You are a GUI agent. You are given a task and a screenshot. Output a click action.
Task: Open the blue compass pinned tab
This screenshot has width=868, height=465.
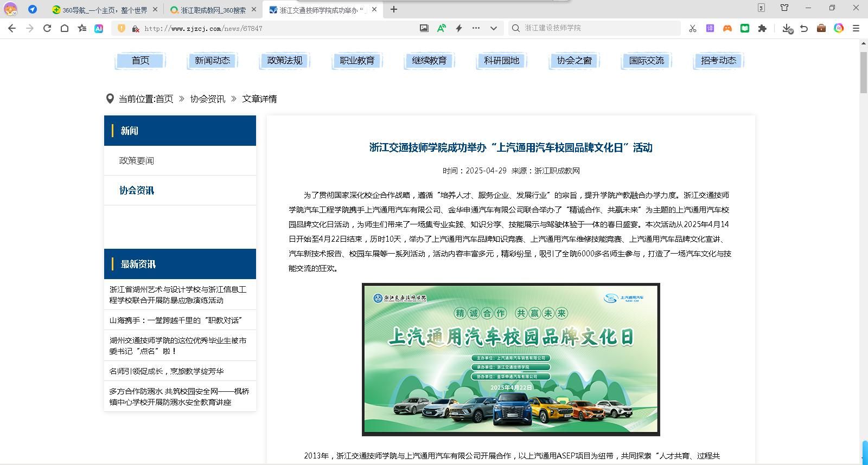[x=33, y=9]
